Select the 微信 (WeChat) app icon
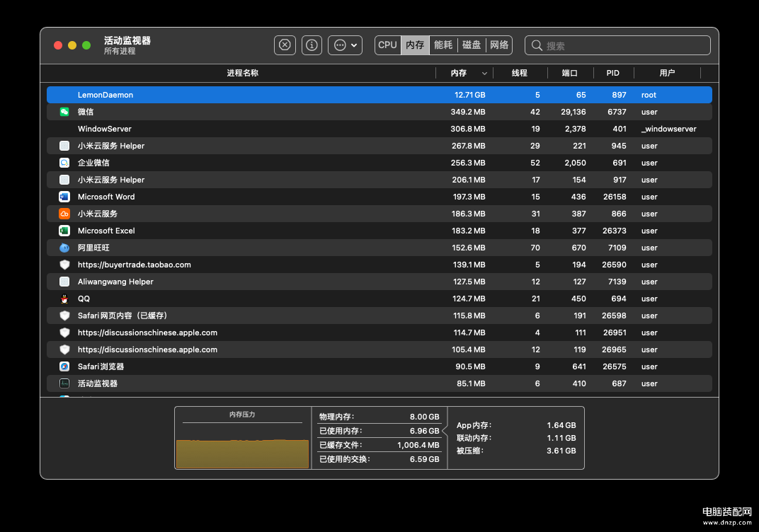 pyautogui.click(x=64, y=112)
